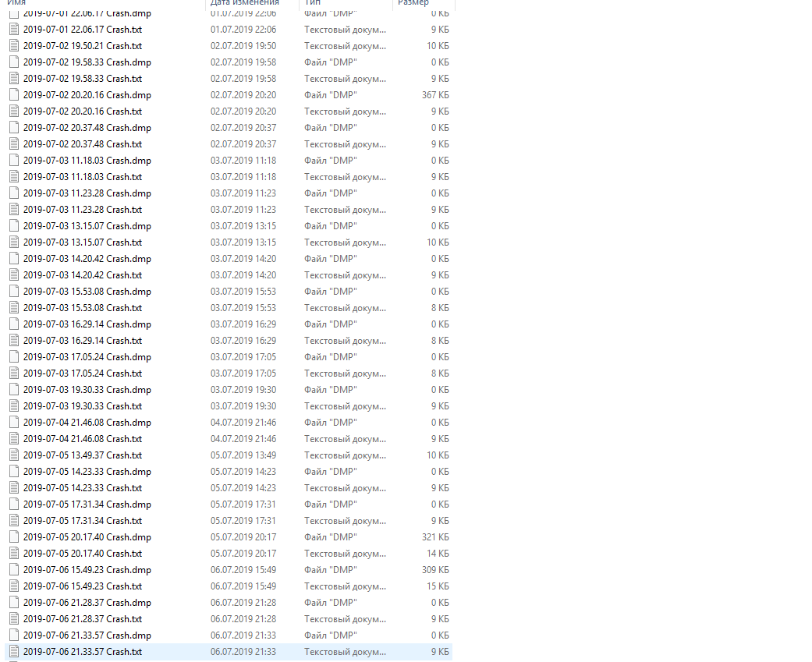Select file name 2019-07-03 11.23.28 Crash.dmp
The height and width of the screenshot is (662, 812).
pos(87,193)
